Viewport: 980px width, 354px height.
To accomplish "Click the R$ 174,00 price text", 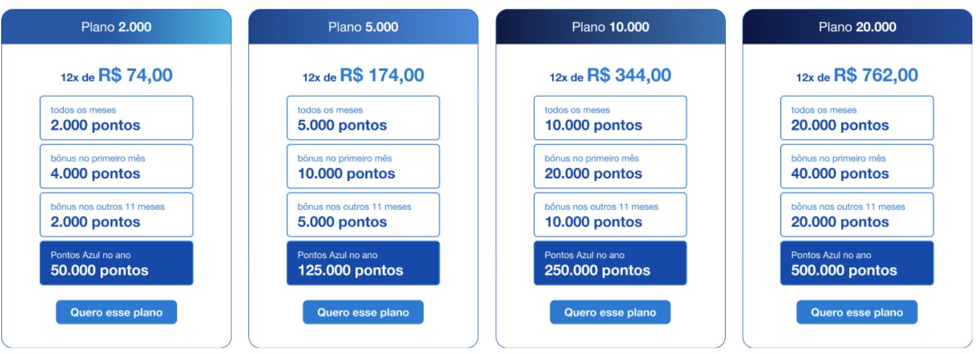I will click(382, 75).
